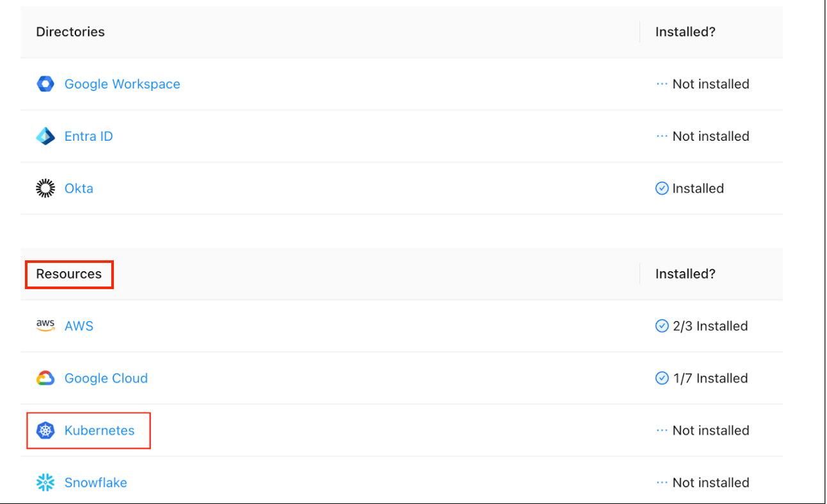
Task: Open the Okta directory link
Action: point(79,189)
